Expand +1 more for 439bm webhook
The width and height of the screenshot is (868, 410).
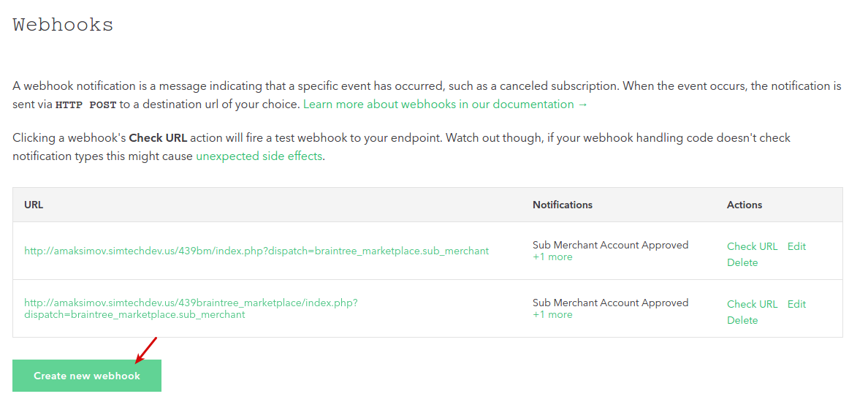coord(552,257)
